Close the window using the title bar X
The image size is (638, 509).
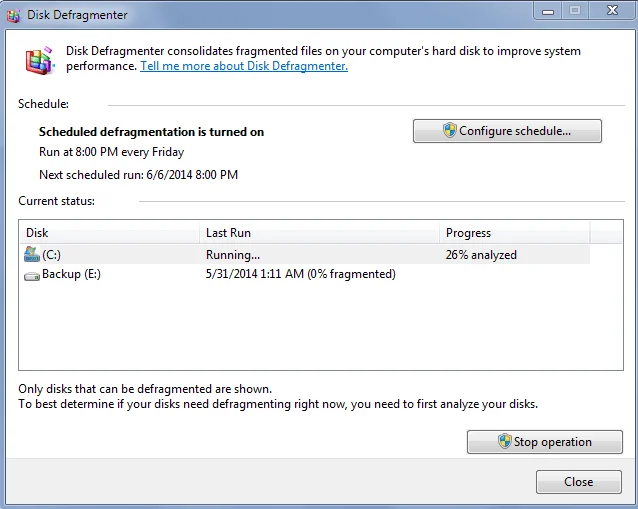click(x=612, y=11)
